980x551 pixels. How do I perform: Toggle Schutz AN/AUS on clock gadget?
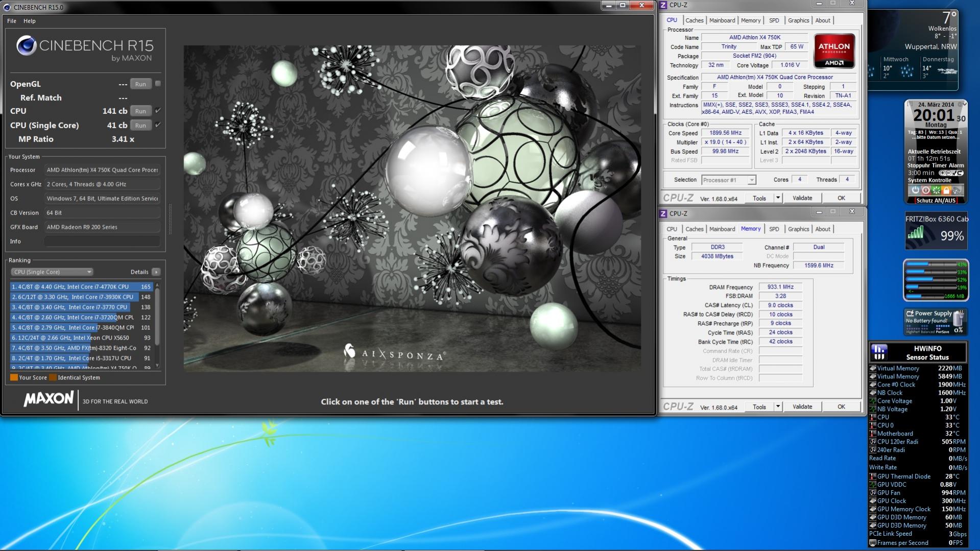(936, 201)
